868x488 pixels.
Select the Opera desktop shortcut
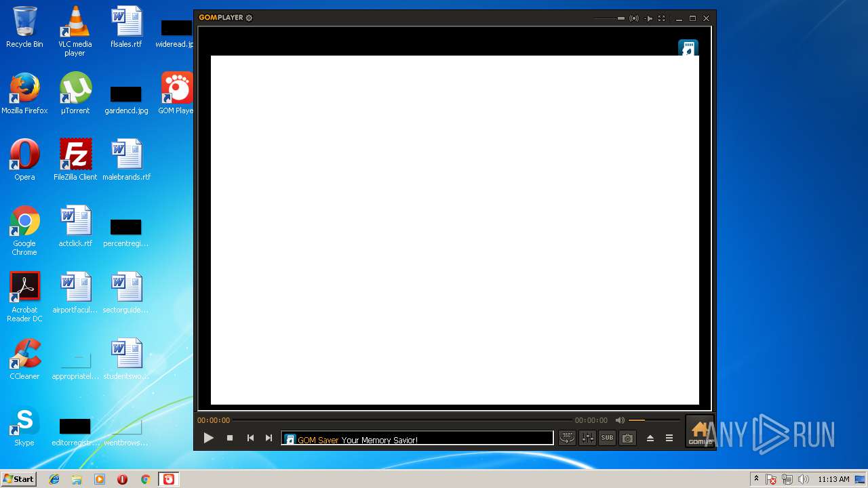[x=24, y=160]
